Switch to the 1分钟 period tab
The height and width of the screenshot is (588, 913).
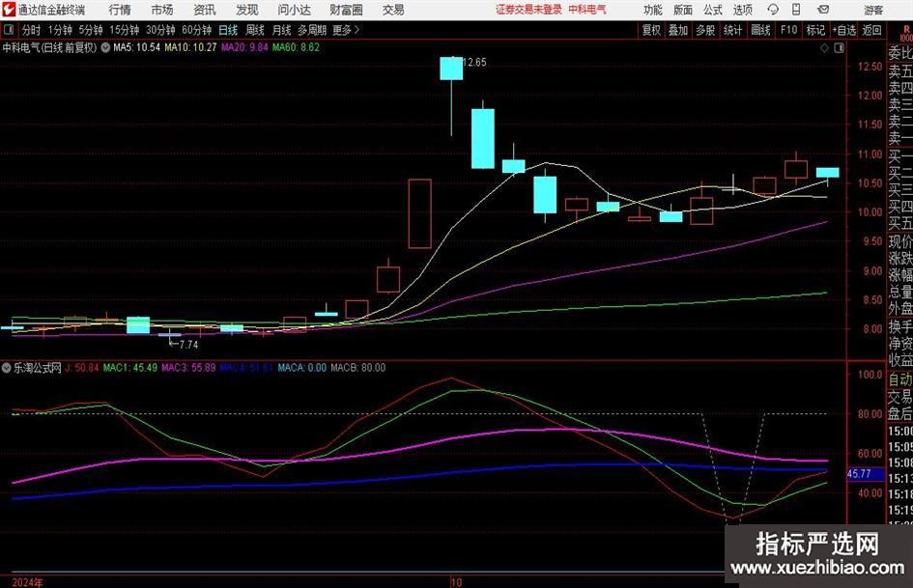click(60, 30)
